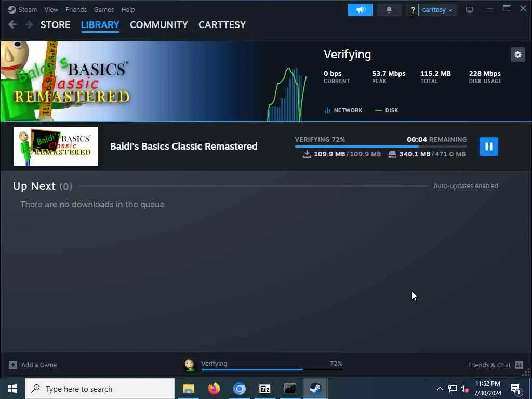The height and width of the screenshot is (399, 532).
Task: Enter Big Picture mode via monitor icon
Action: point(469,9)
